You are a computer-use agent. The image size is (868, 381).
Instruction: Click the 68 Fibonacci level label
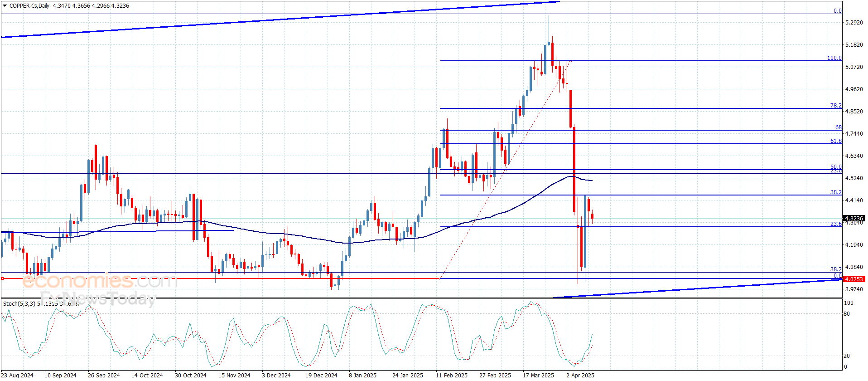tap(839, 127)
